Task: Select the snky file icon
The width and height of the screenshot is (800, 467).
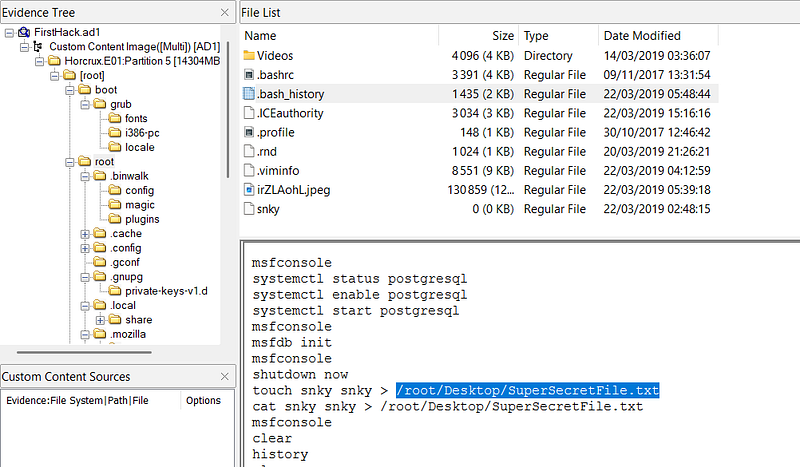Action: (249, 208)
